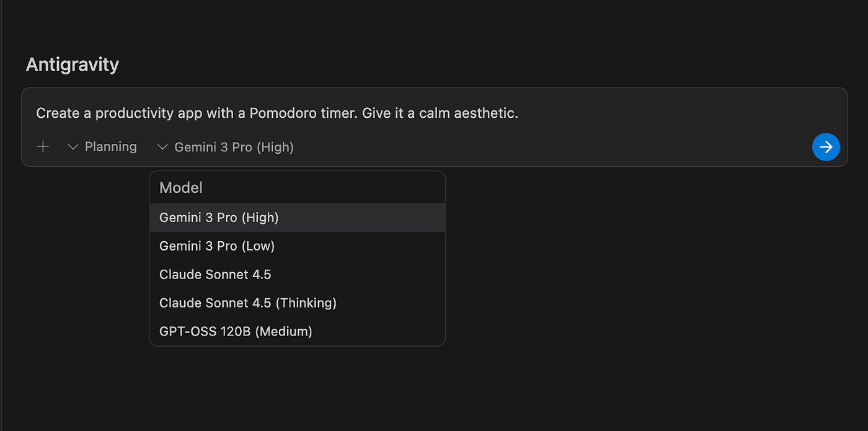
Task: Focus the empty right side of the prompt box
Action: pyautogui.click(x=682, y=113)
